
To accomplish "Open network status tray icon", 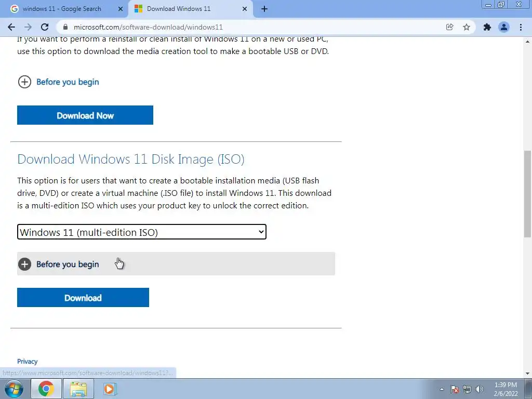I will pos(467,389).
